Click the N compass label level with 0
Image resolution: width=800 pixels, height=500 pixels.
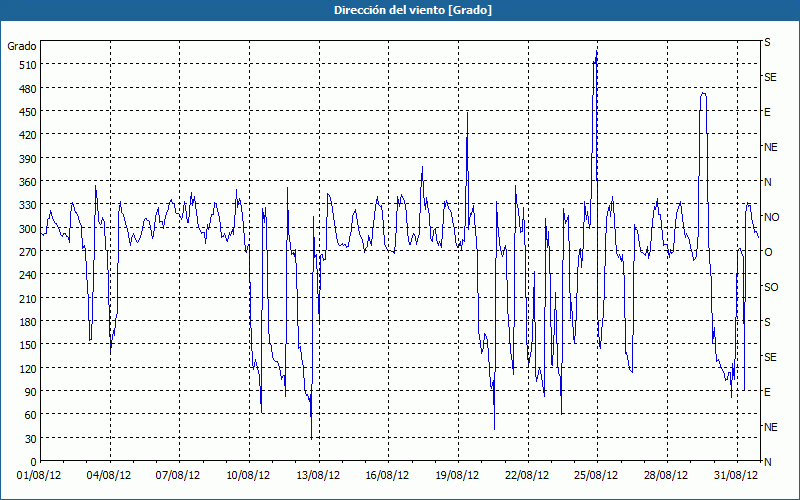pos(767,462)
